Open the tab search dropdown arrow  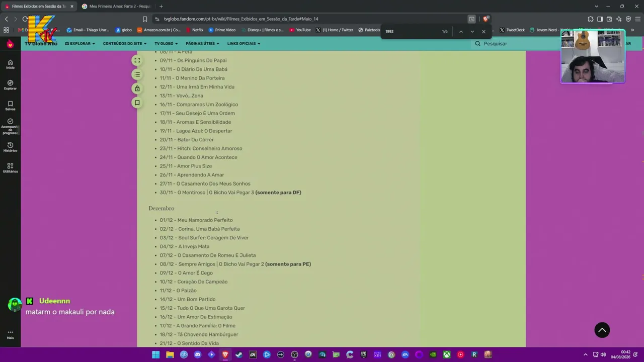[596, 6]
